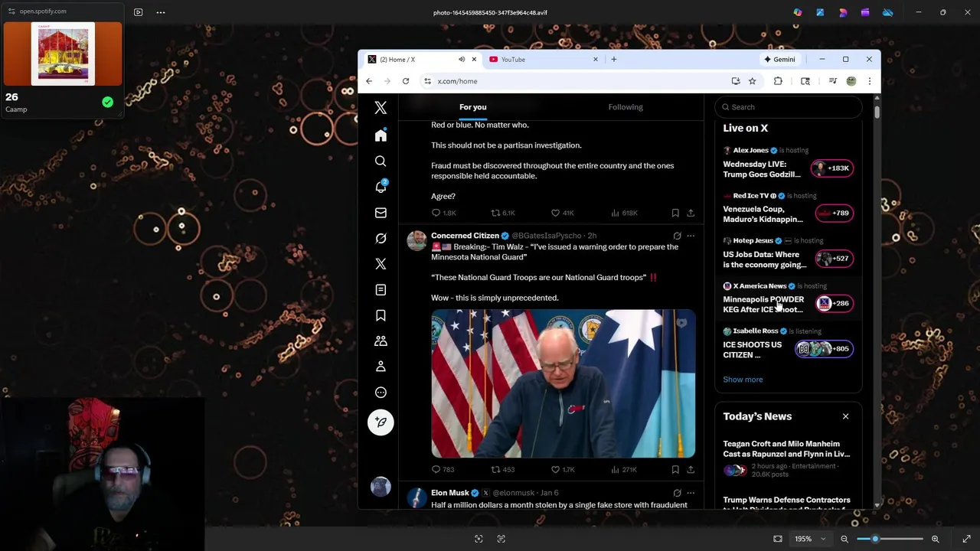Zoom out with the minus magnifier
This screenshot has width=980, height=551.
click(x=844, y=539)
